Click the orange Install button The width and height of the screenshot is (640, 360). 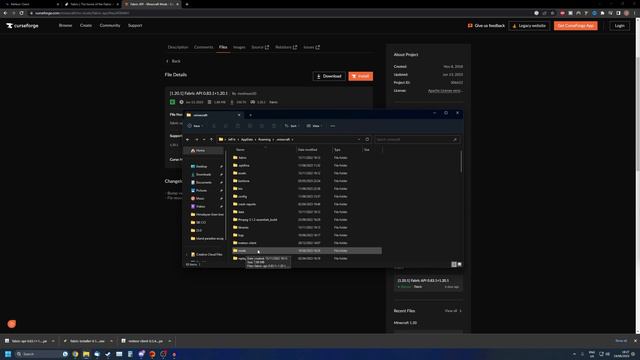click(360, 76)
